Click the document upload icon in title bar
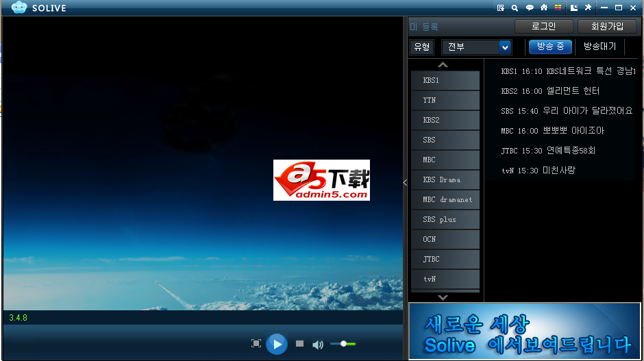Screen dimensions: 644x361 (x=500, y=8)
